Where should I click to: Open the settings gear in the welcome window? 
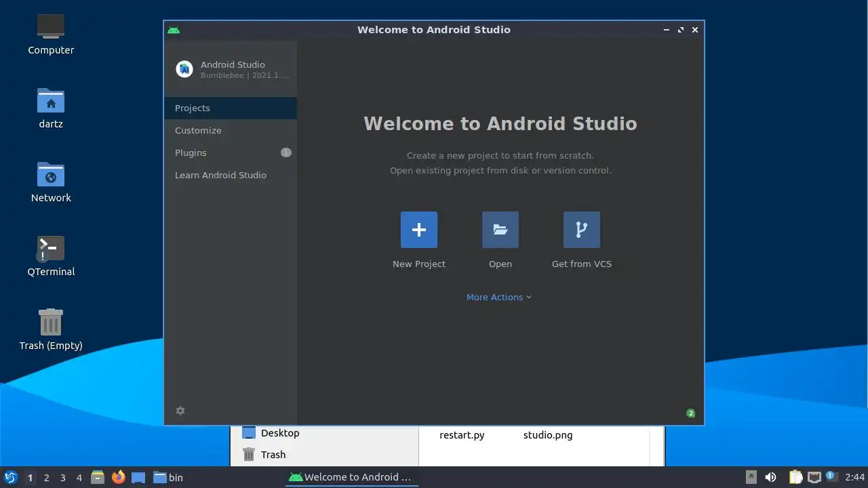(x=180, y=411)
